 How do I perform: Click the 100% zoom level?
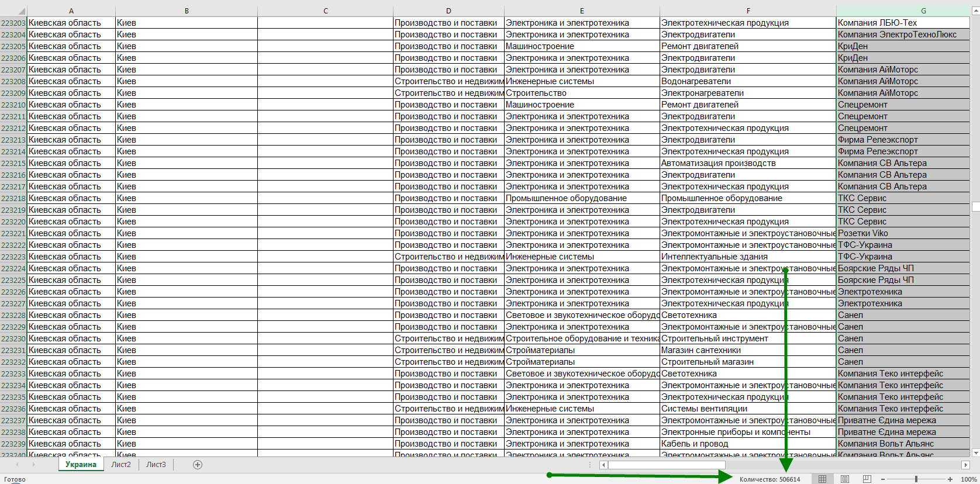968,479
